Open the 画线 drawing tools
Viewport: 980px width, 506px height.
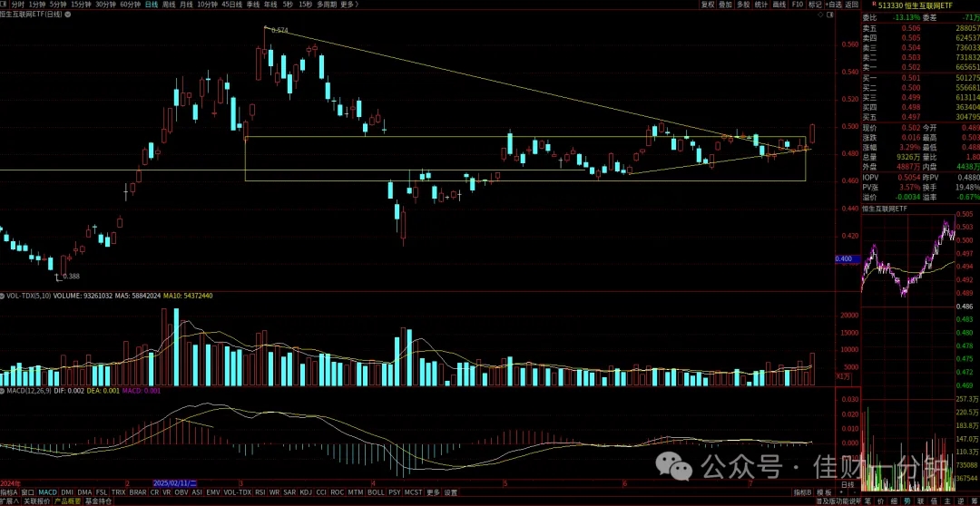pyautogui.click(x=779, y=4)
